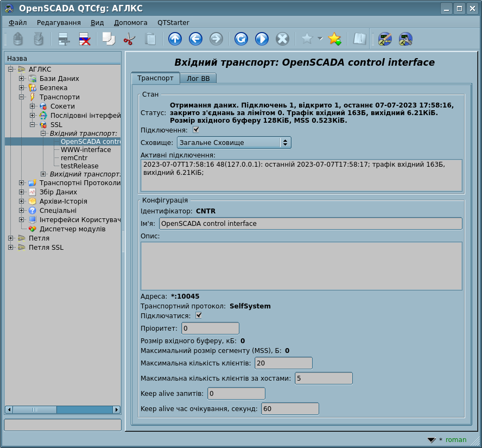Image resolution: width=482 pixels, height=448 pixels.
Task: Open the QTStarter menu
Action: coord(173,23)
